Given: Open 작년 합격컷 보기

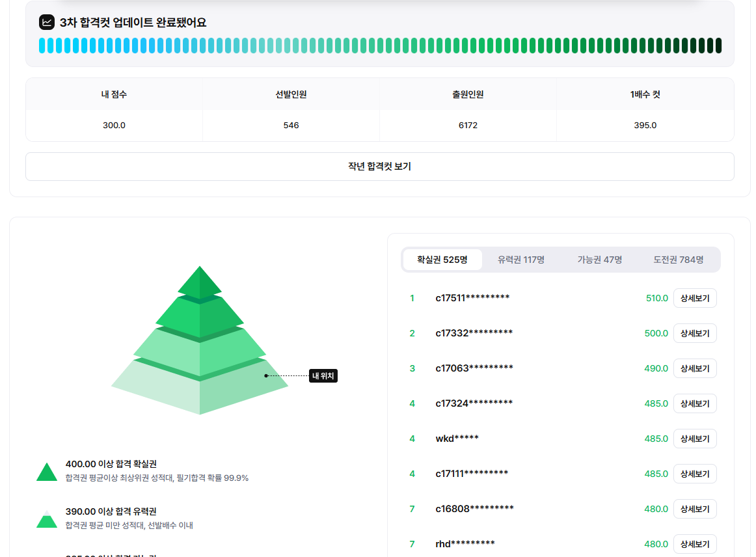Looking at the screenshot, I should [x=379, y=167].
